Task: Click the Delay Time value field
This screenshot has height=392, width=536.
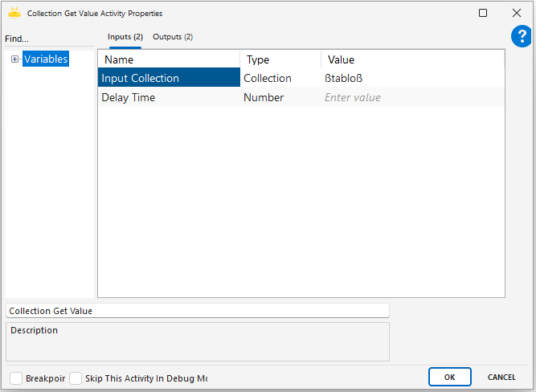Action: (411, 97)
